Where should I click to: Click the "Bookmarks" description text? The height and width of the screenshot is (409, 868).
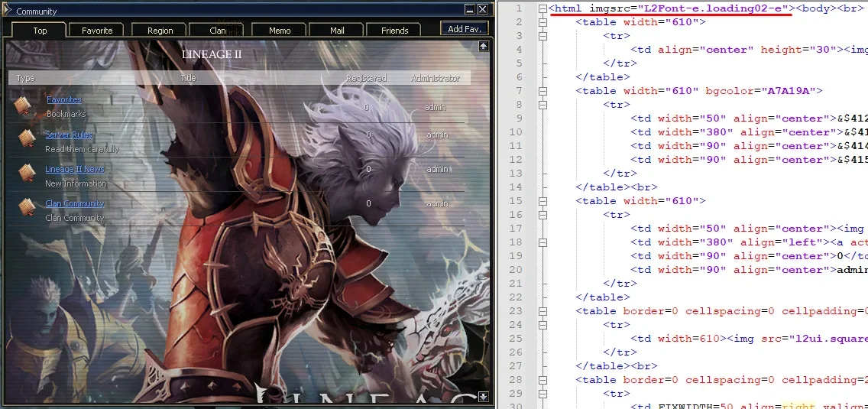click(x=66, y=114)
